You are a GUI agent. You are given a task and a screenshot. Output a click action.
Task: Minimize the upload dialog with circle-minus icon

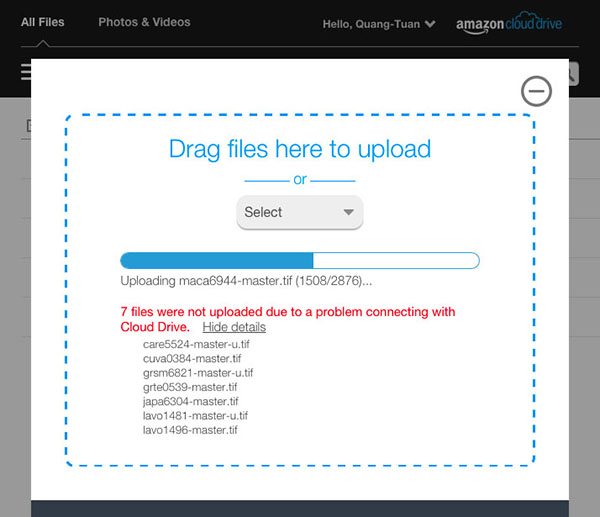click(x=536, y=91)
